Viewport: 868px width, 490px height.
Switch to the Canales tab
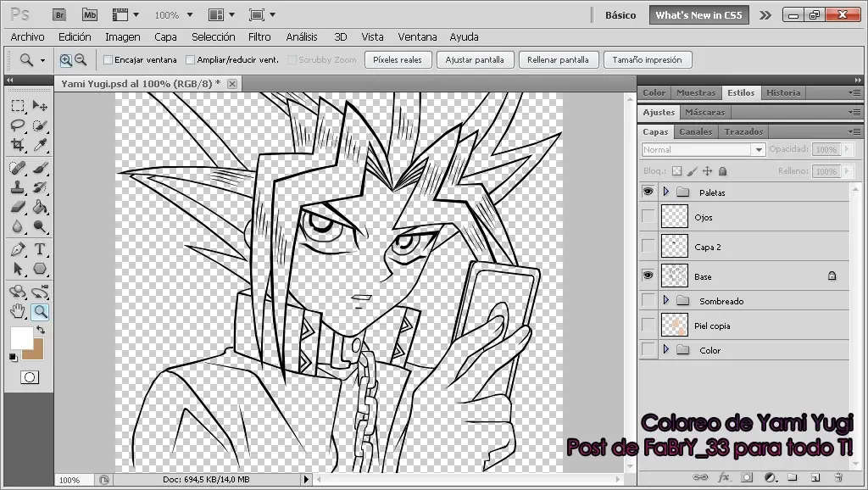(695, 131)
